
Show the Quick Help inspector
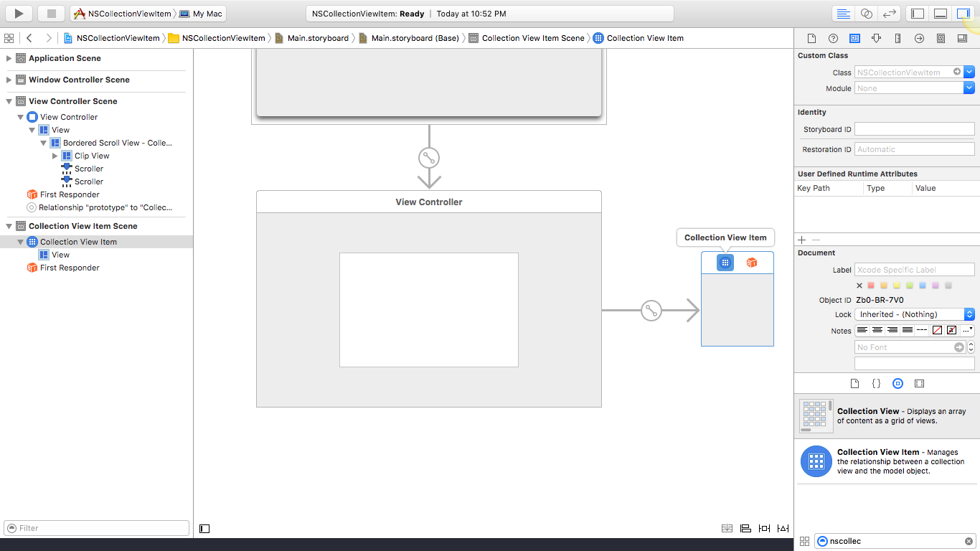pos(833,38)
